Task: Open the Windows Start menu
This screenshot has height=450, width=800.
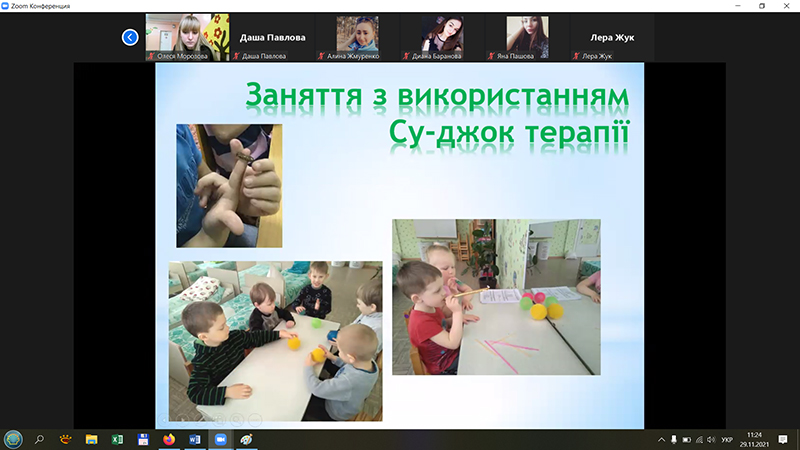Action: pos(13,439)
